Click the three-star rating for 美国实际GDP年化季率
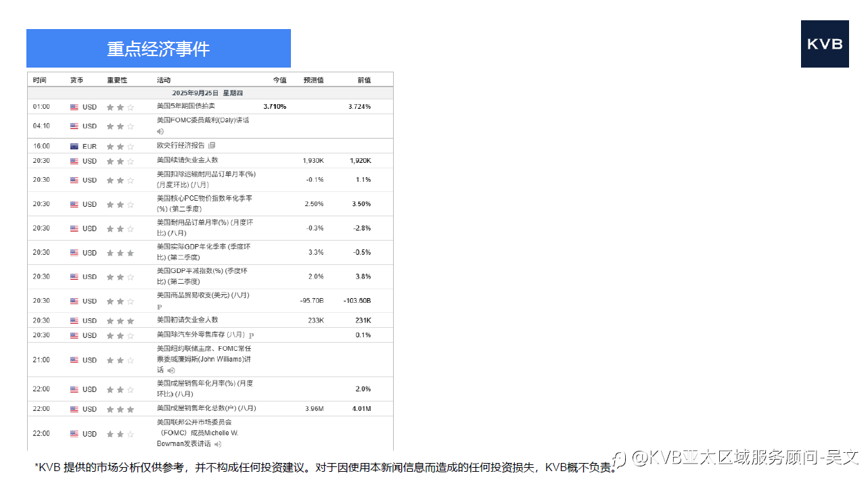 pos(120,253)
